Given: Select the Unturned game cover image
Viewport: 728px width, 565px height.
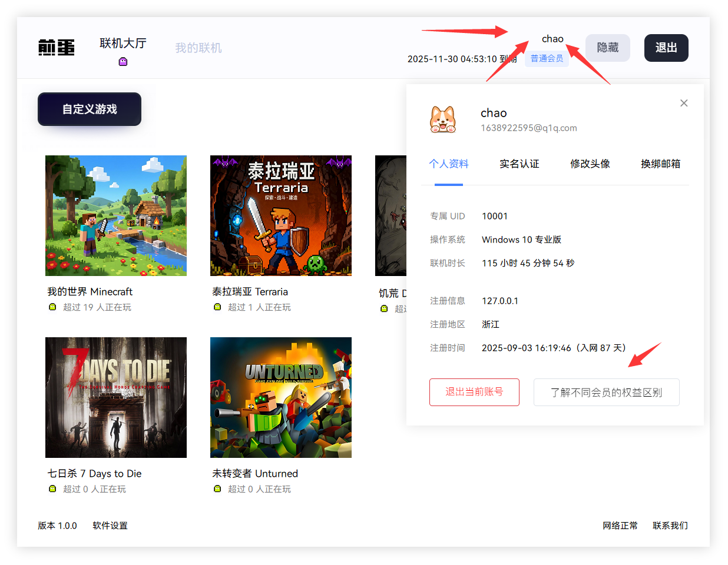Looking at the screenshot, I should [281, 397].
